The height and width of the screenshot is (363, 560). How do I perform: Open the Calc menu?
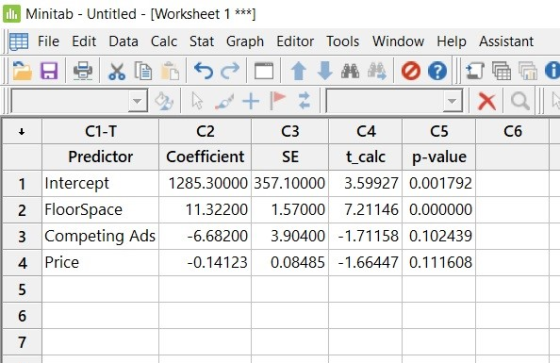pos(164,41)
